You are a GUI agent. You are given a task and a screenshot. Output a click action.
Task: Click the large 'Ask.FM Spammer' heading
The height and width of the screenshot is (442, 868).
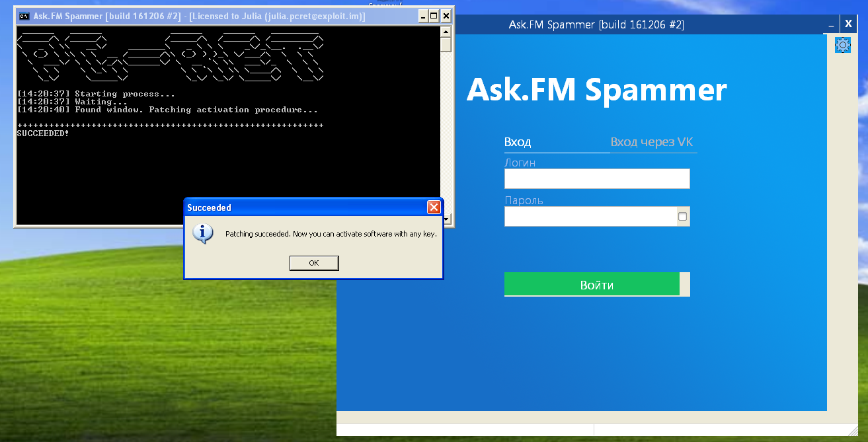(x=597, y=90)
